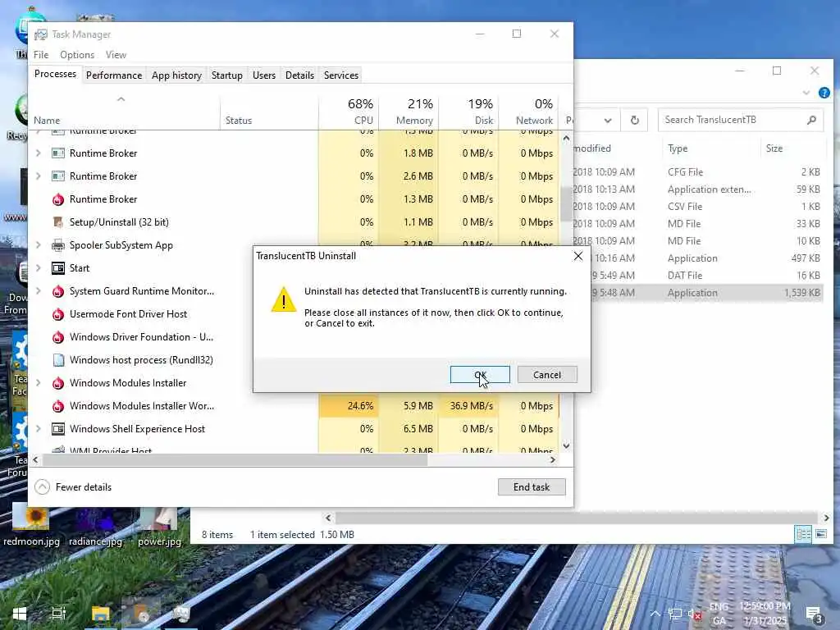
Task: Click the Usermode Font Driver Host icon
Action: [58, 314]
